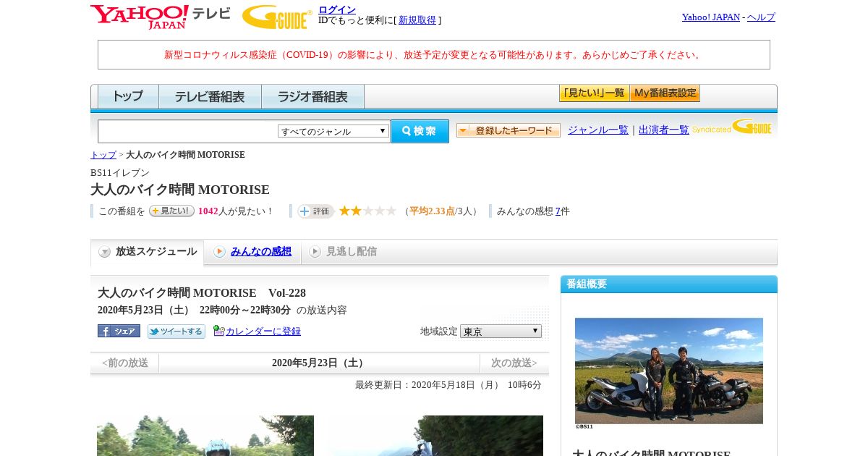Open the 地域設定 東京 region dropdown
This screenshot has width=868, height=456.
[501, 331]
